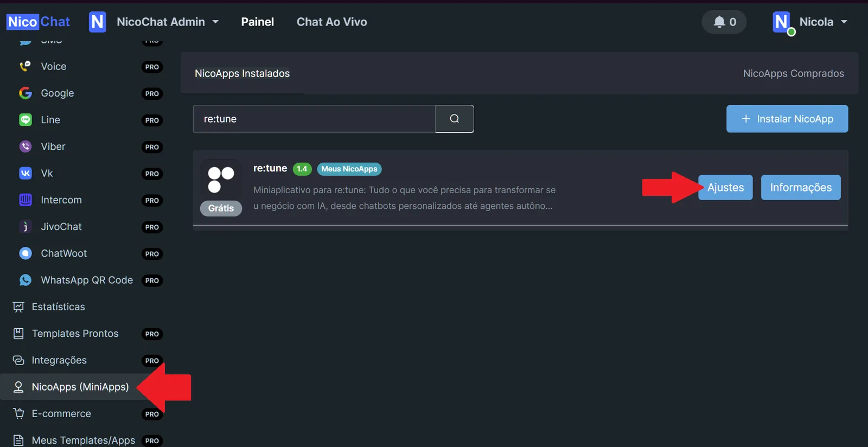This screenshot has width=868, height=447.
Task: Open the Vk channel
Action: [47, 173]
